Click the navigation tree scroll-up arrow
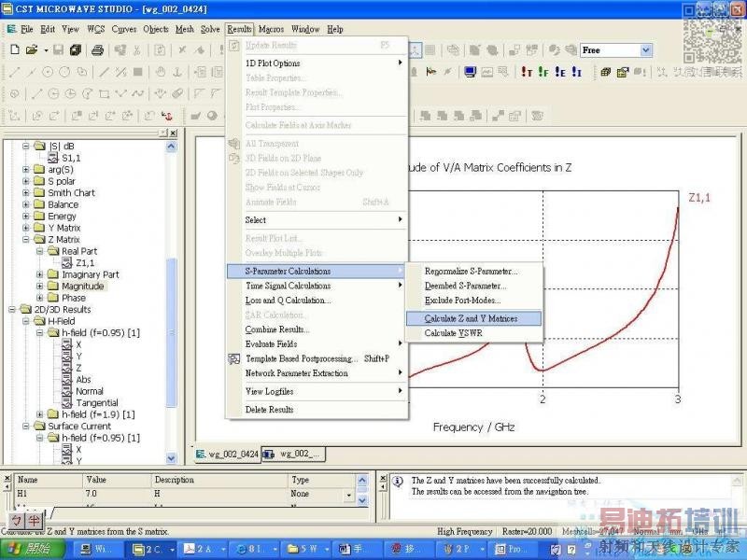The width and height of the screenshot is (747, 560). pos(171,147)
